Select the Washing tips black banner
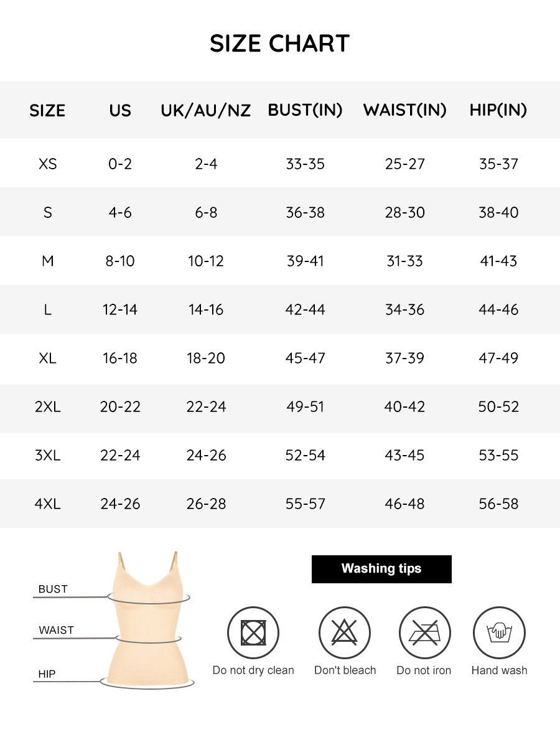The width and height of the screenshot is (560, 747). (x=381, y=569)
